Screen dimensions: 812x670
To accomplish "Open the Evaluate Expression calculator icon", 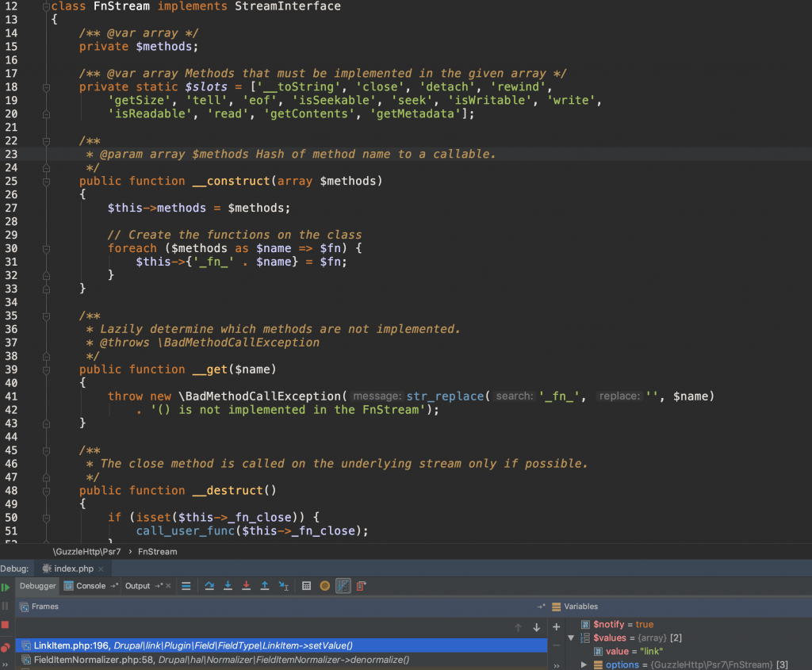I will [306, 586].
